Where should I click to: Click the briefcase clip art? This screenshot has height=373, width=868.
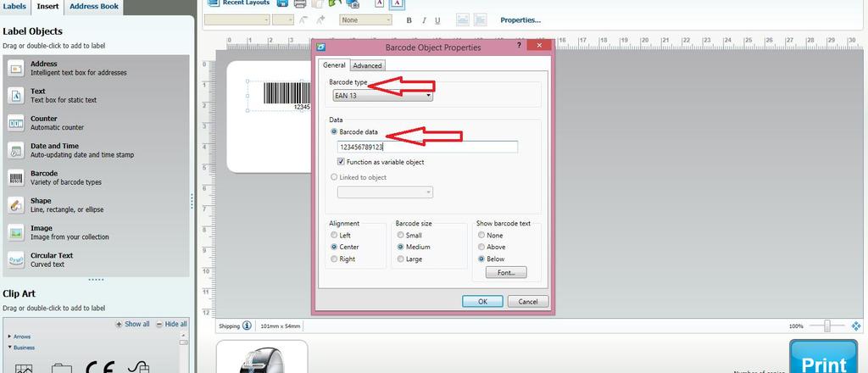pyautogui.click(x=61, y=368)
